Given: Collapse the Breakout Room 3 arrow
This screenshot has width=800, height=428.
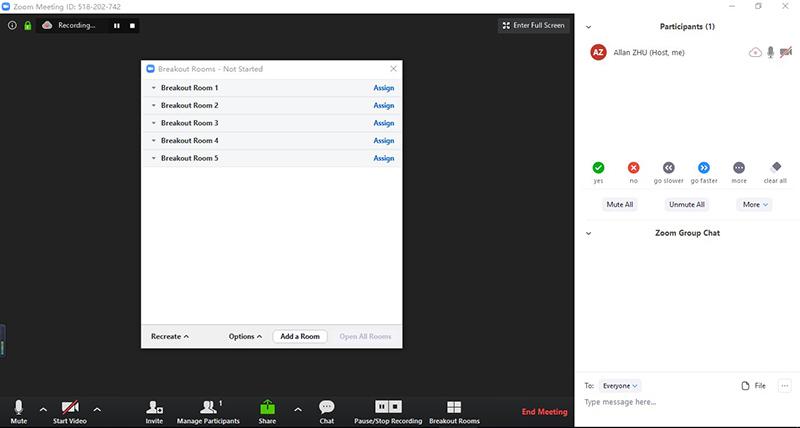Looking at the screenshot, I should [154, 123].
